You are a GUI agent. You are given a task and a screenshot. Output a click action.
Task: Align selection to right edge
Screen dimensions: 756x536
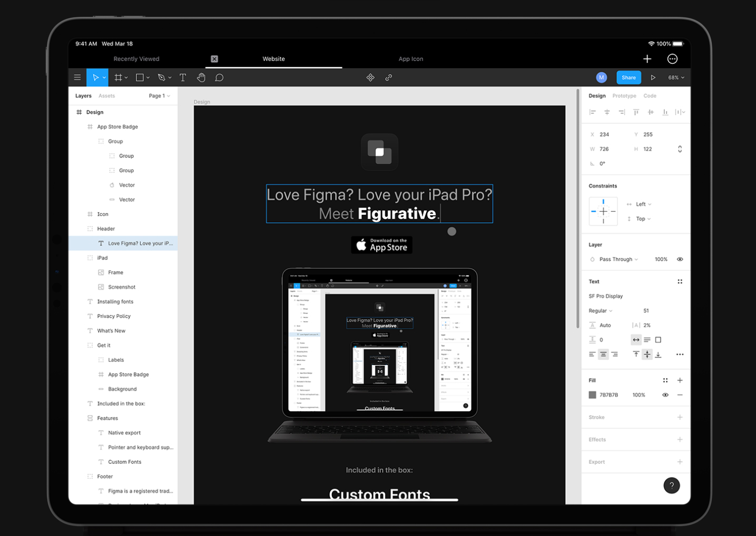click(622, 112)
